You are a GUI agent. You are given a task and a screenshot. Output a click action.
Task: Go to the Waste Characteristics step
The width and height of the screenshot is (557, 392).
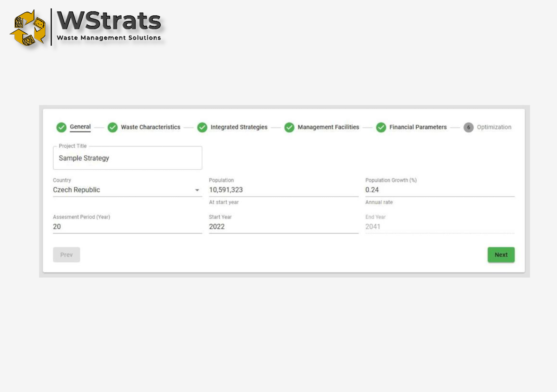tap(151, 127)
